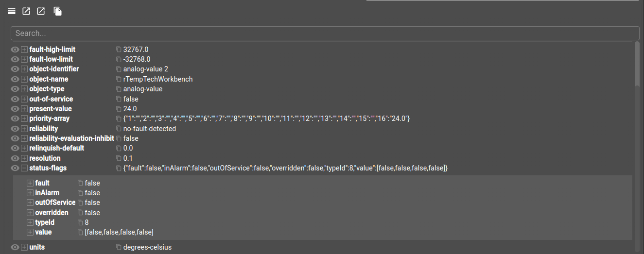Expand the nested value entry
The image size is (644, 254).
point(30,232)
